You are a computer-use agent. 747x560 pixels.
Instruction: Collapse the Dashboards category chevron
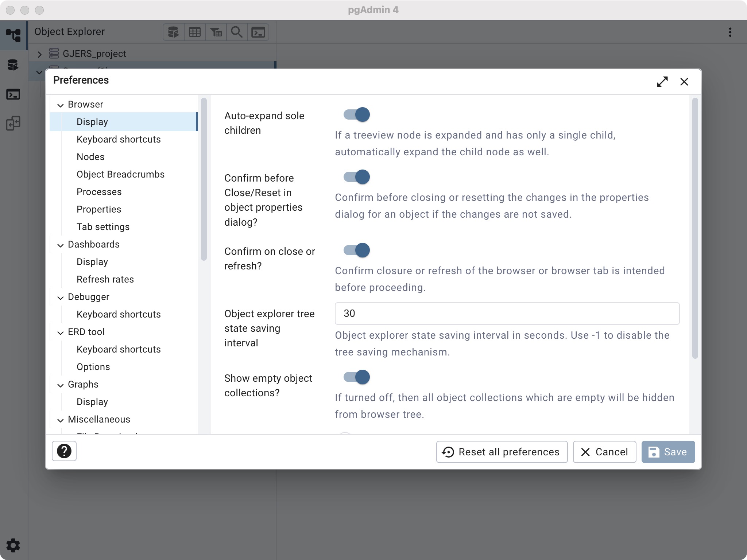tap(61, 245)
